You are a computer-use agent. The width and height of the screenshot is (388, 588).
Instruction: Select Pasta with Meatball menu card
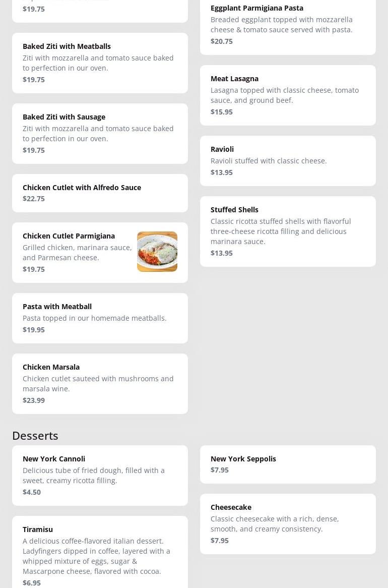pyautogui.click(x=100, y=318)
